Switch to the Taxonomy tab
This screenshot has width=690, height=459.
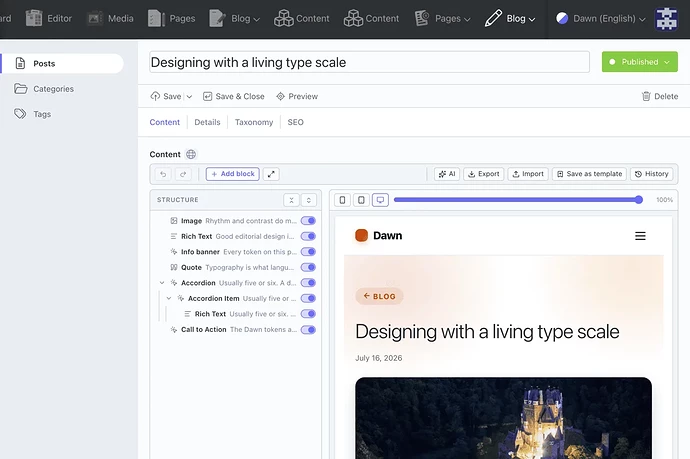pos(254,122)
